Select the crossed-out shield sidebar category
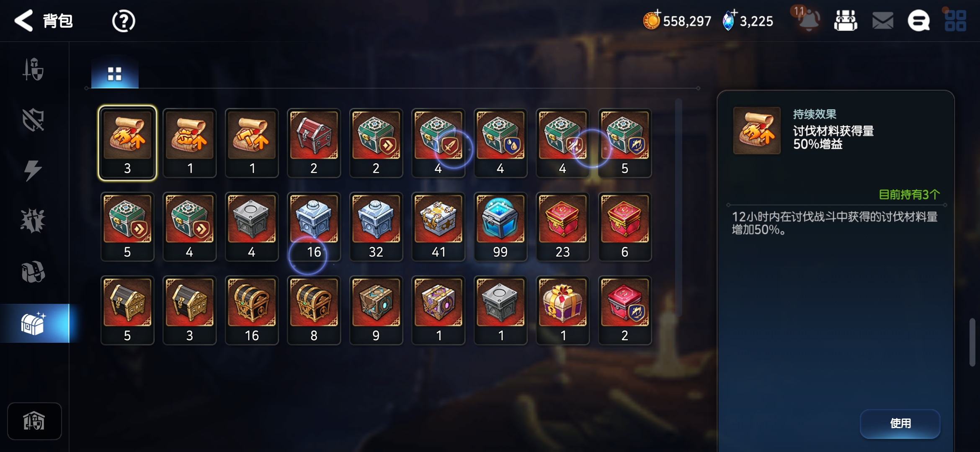The image size is (980, 452). (x=33, y=120)
